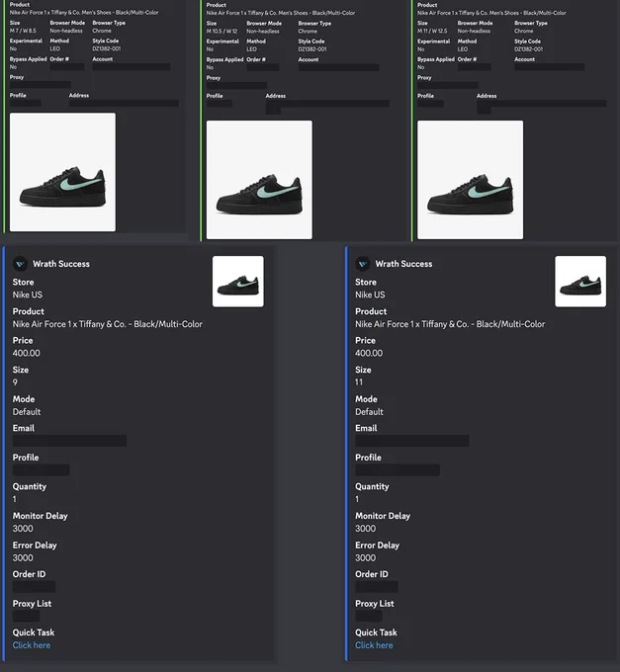Viewport: 620px width, 672px height.
Task: Click product name in size 9 Wrath card
Action: (x=107, y=324)
